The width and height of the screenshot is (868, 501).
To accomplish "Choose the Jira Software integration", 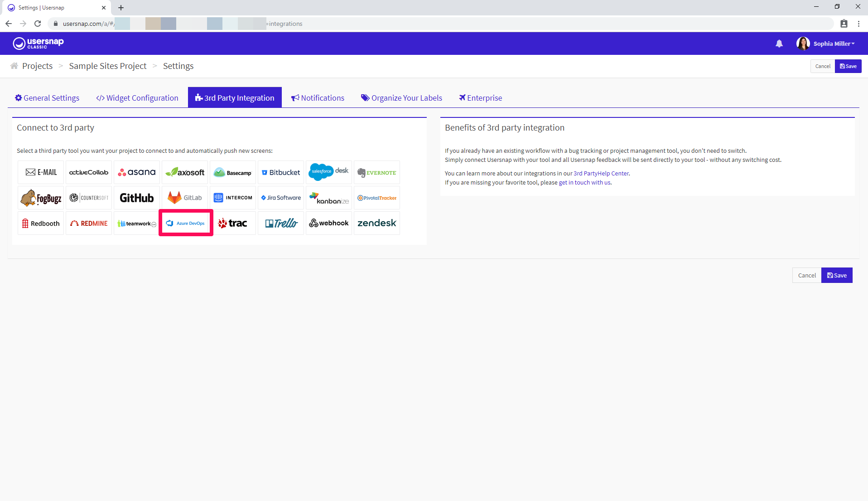I will 281,198.
